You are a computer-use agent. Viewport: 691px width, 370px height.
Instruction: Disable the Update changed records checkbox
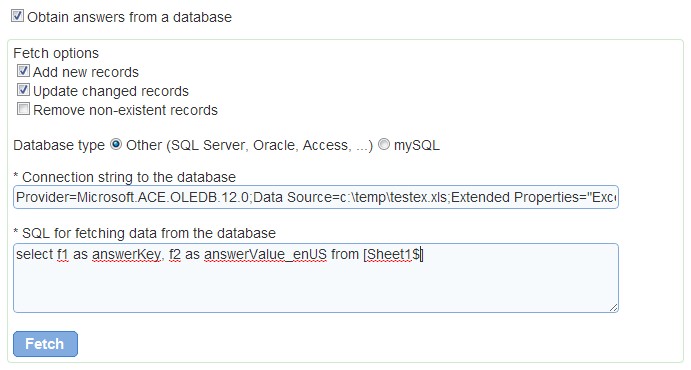click(x=23, y=89)
